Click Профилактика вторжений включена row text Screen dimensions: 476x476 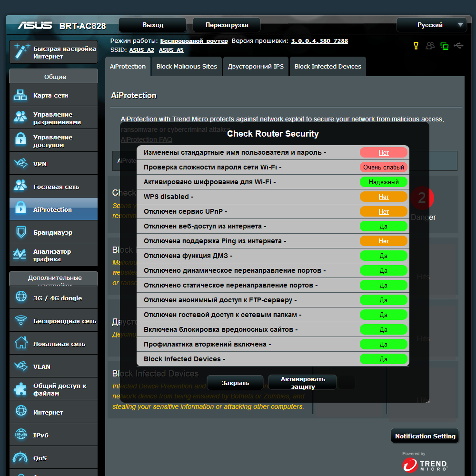pos(207,344)
